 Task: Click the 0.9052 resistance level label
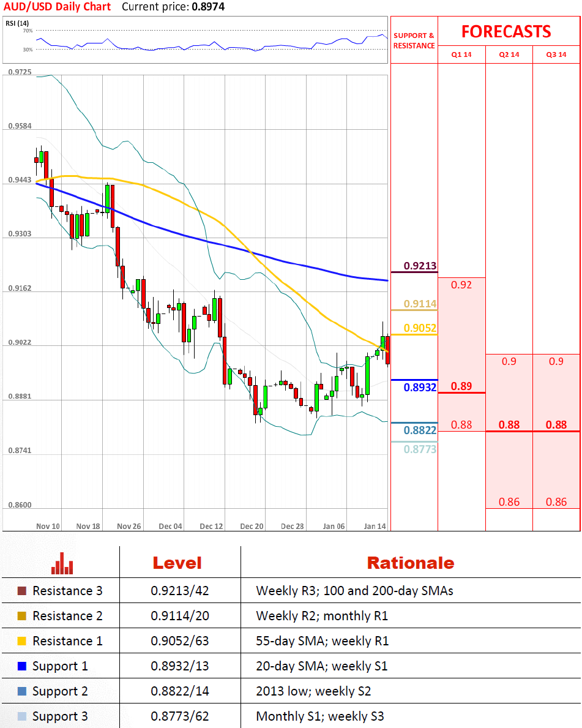tap(420, 328)
